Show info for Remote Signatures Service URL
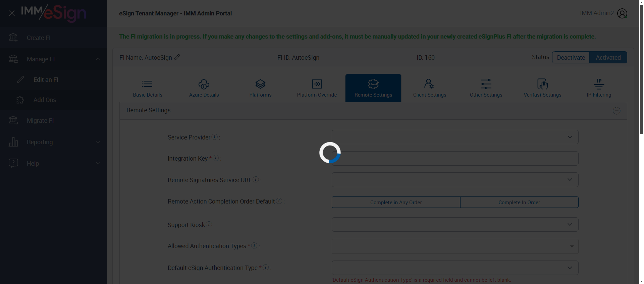 point(256,179)
